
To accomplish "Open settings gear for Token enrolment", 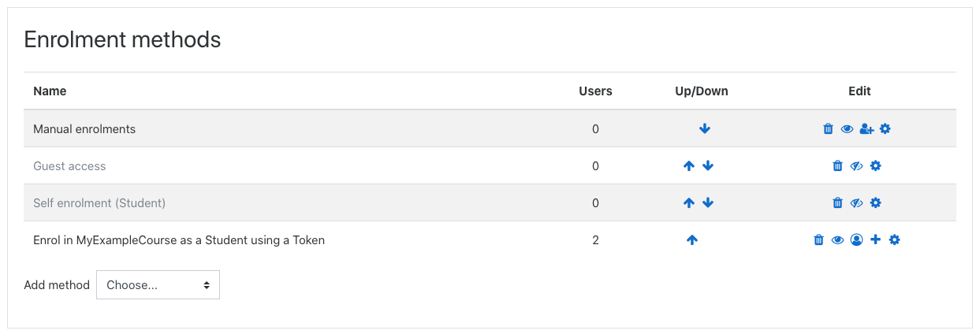I will [894, 239].
